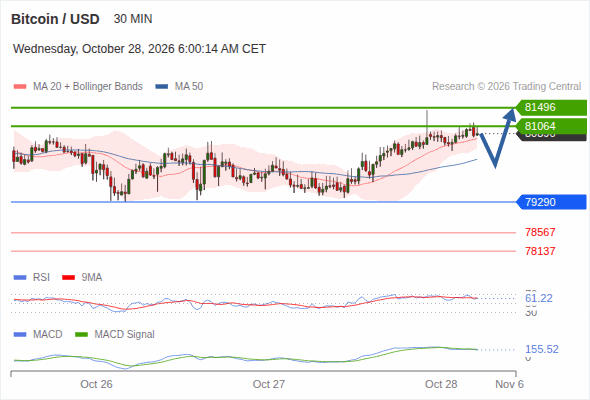This screenshot has height=400, width=590.
Task: Click the 78567 support level label
Action: tap(540, 232)
